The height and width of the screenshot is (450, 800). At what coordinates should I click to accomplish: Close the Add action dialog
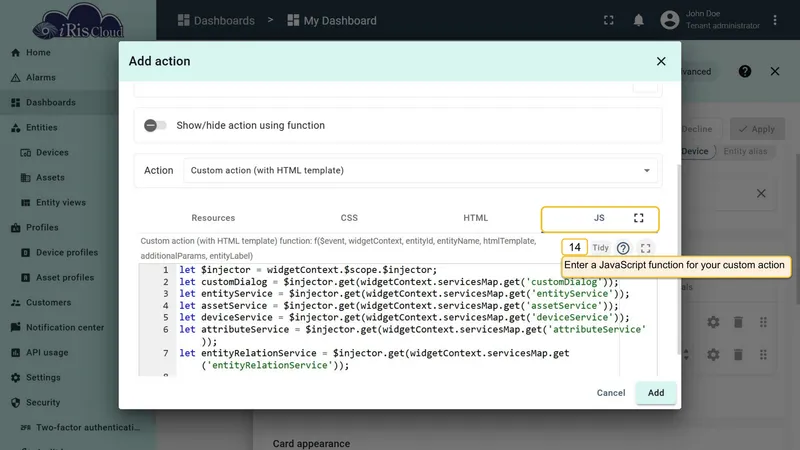[x=661, y=61]
